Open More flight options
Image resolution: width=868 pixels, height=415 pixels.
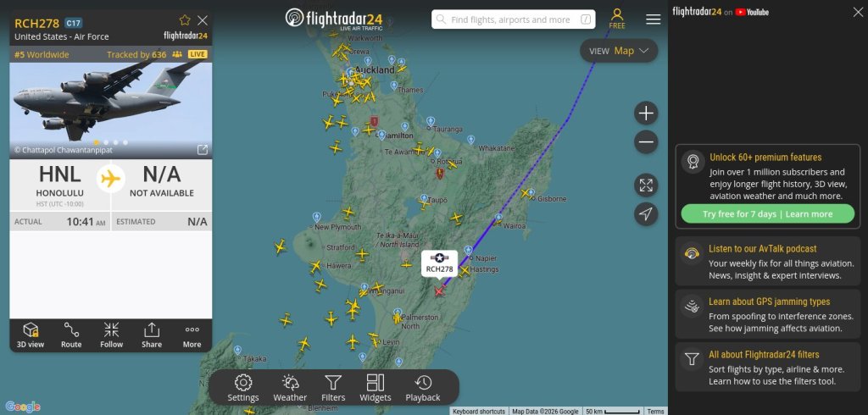192,335
